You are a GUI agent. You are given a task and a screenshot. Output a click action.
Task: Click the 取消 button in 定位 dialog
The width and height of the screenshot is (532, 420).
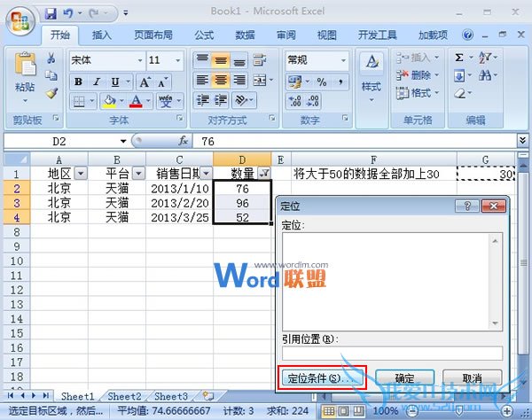(x=472, y=378)
